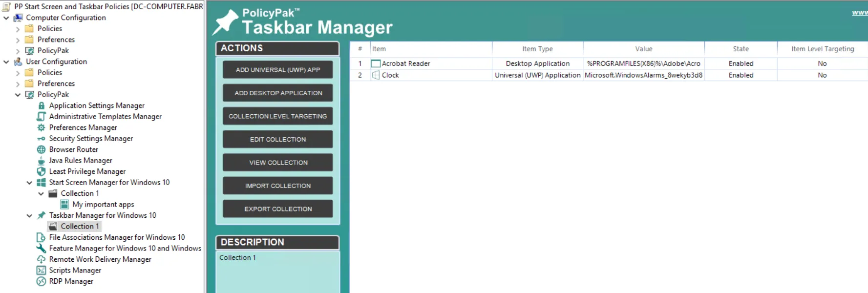Click the Administrative Templates Manager scroll icon
Viewport: 868px width, 293px height.
click(x=42, y=116)
